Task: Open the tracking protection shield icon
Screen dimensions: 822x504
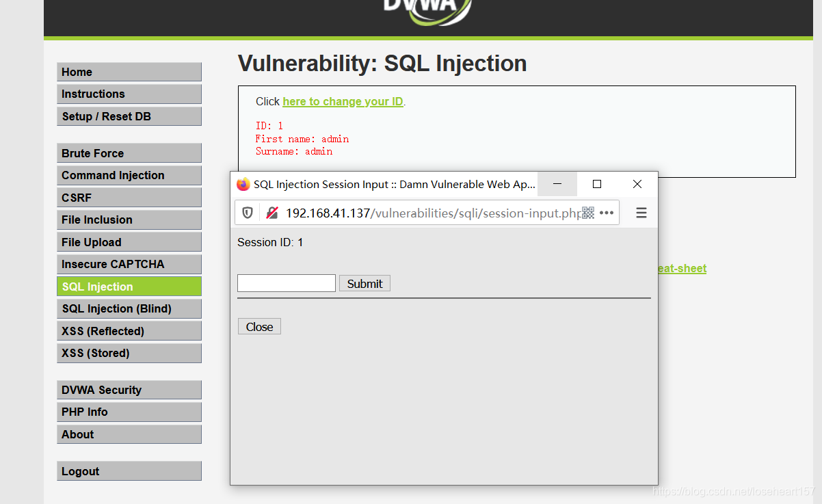Action: tap(248, 213)
